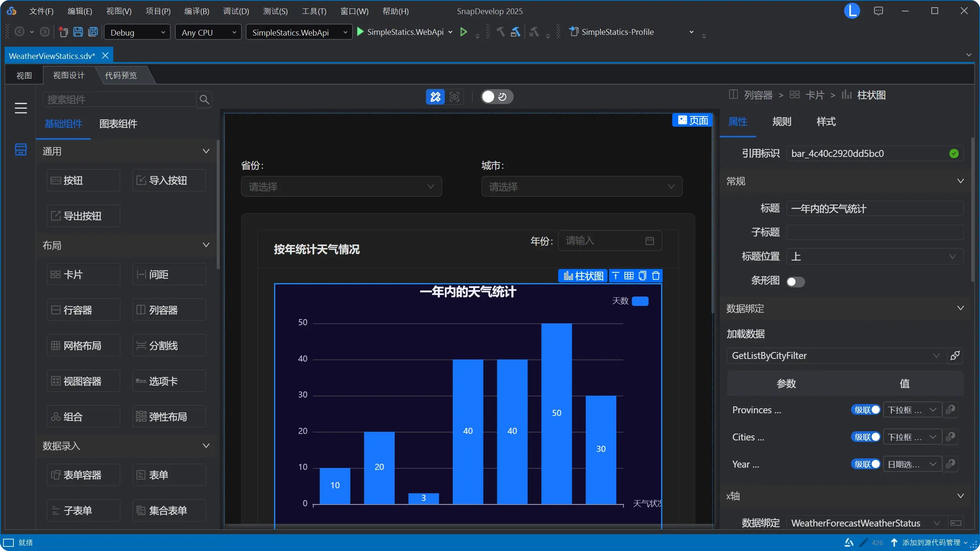Click the Save All toolbar icon

(93, 32)
